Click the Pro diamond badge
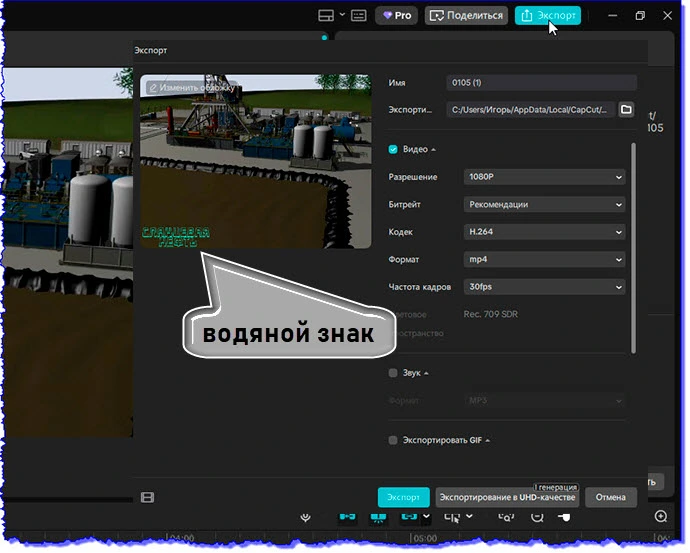The width and height of the screenshot is (690, 553). 395,16
